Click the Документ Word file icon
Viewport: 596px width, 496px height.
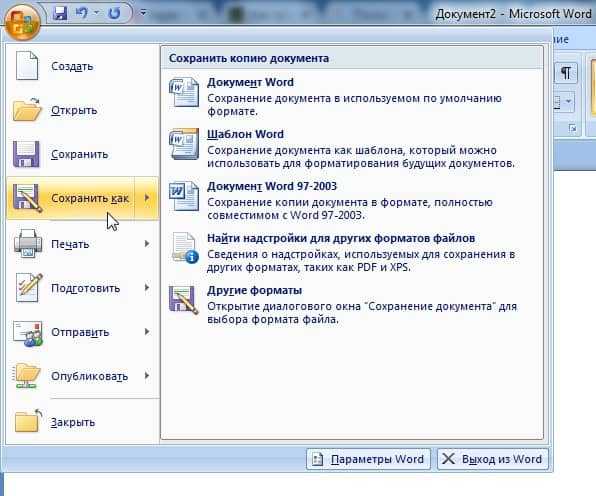184,92
